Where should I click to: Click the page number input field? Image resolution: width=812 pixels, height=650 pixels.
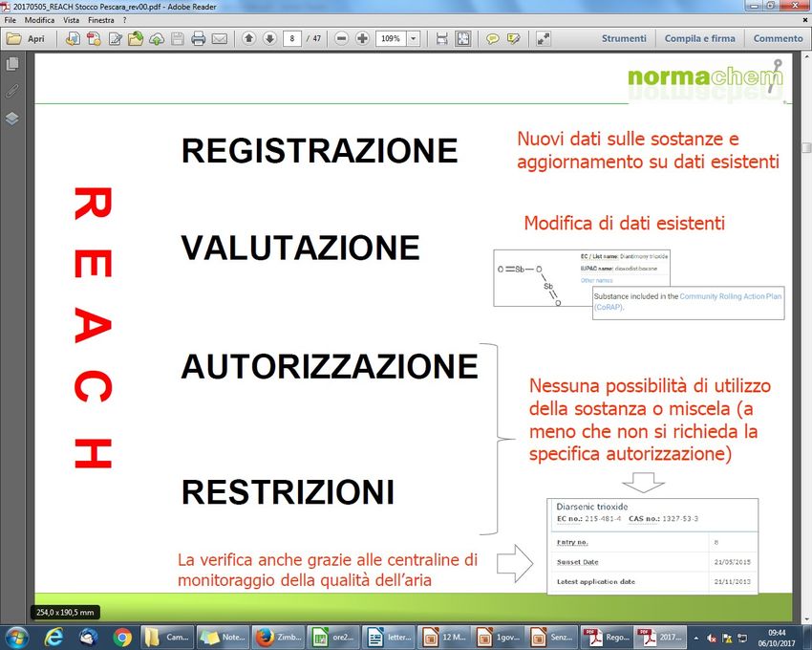tap(294, 39)
